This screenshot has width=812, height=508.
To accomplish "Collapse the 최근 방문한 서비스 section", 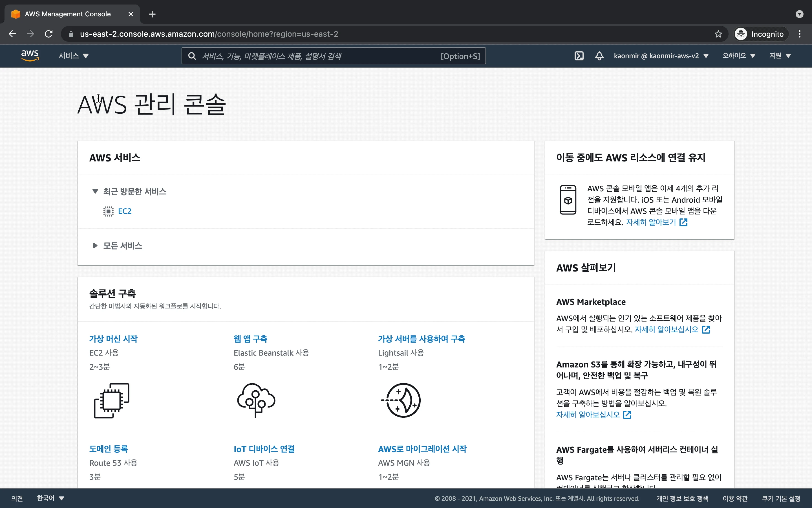I will click(x=95, y=192).
